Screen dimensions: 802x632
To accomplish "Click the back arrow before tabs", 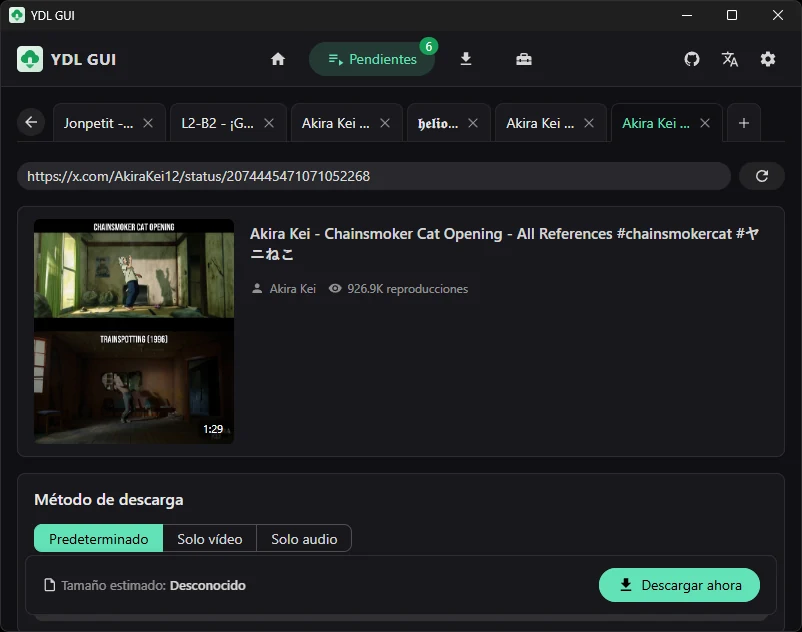I will click(x=31, y=122).
